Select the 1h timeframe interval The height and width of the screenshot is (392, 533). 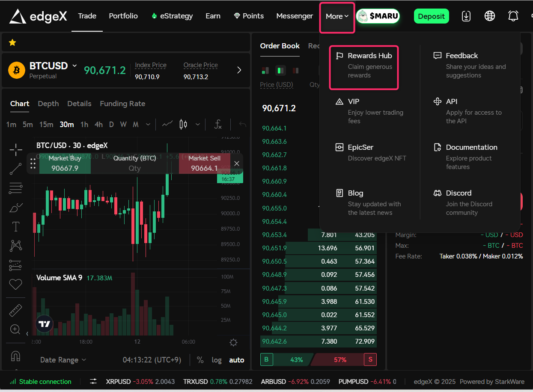(84, 125)
